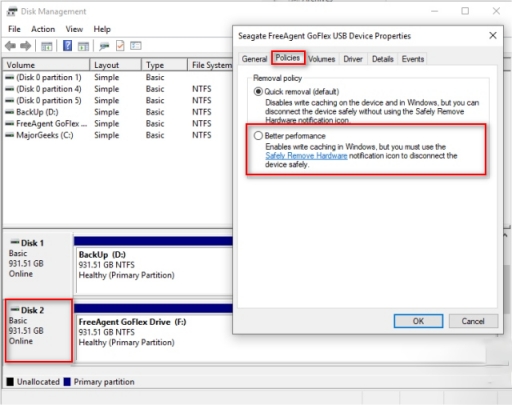Open the Safely Remove Hardware link

pyautogui.click(x=306, y=156)
